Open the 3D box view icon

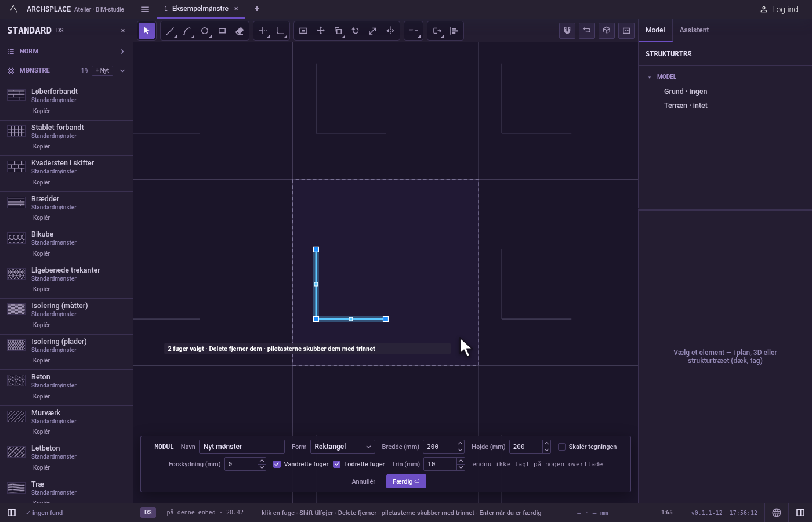(x=607, y=30)
